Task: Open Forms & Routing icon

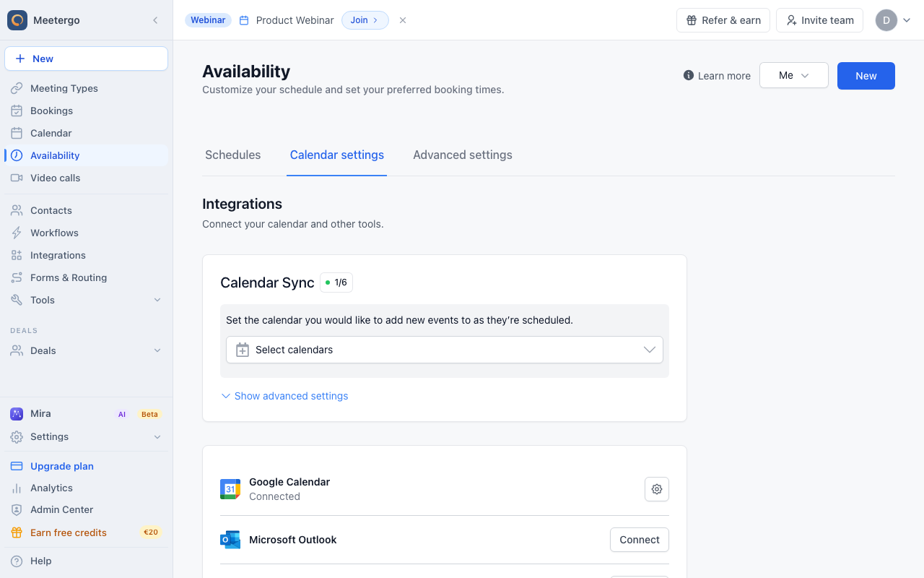Action: [17, 277]
